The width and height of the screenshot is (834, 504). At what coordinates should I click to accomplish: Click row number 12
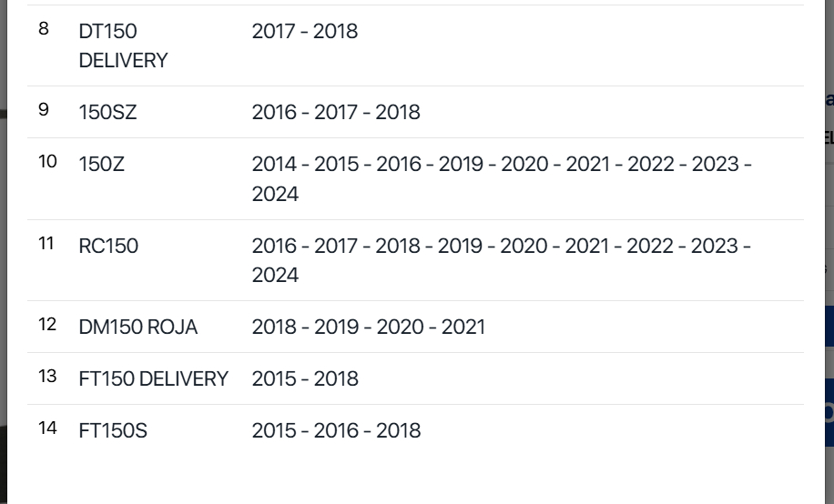[47, 324]
